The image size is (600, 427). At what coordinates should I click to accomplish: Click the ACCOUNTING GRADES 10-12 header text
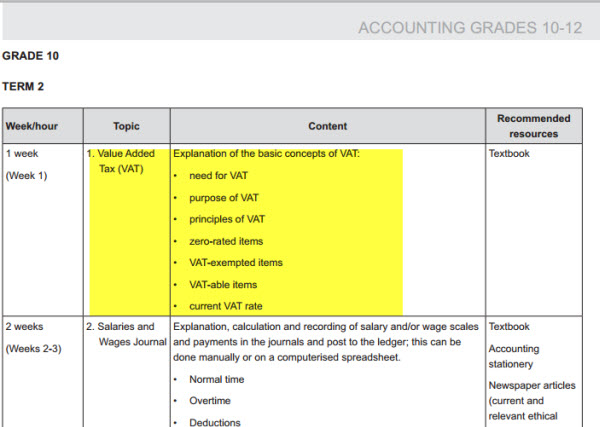(470, 28)
